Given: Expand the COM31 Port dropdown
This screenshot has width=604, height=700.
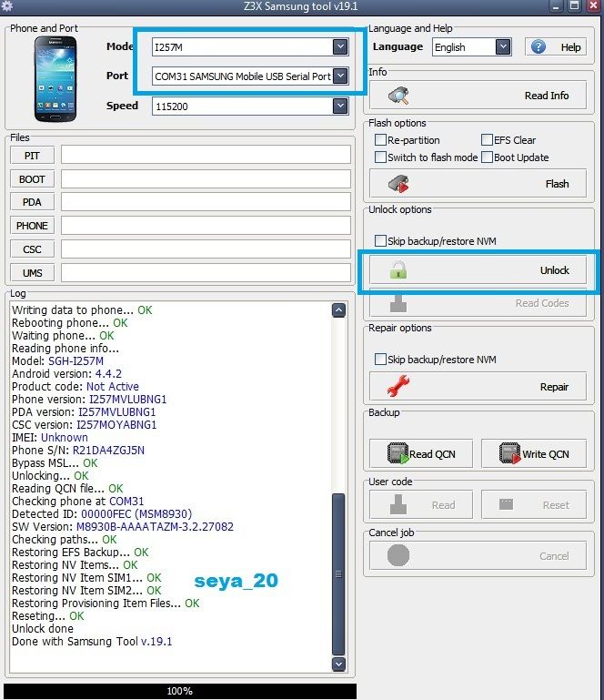Looking at the screenshot, I should point(339,76).
